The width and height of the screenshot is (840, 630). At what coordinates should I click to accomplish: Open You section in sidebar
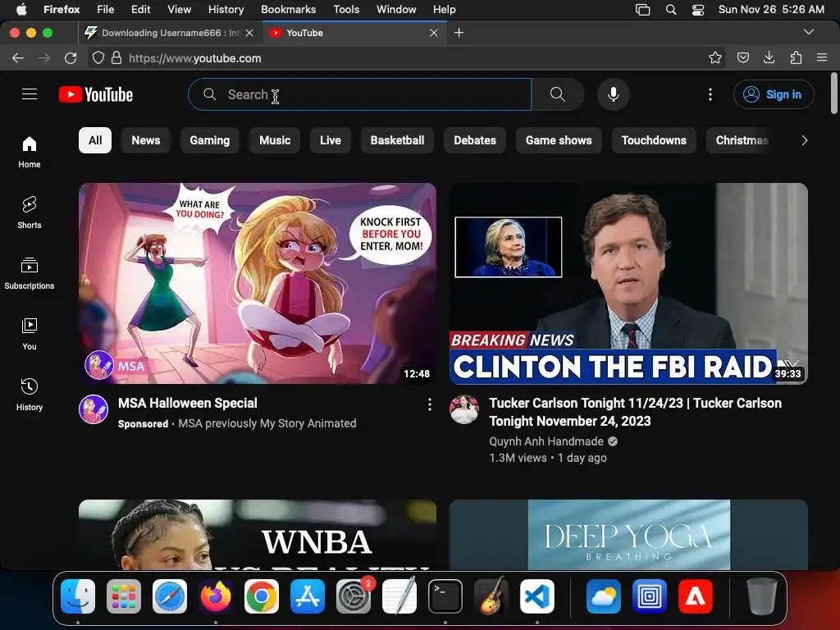(30, 334)
